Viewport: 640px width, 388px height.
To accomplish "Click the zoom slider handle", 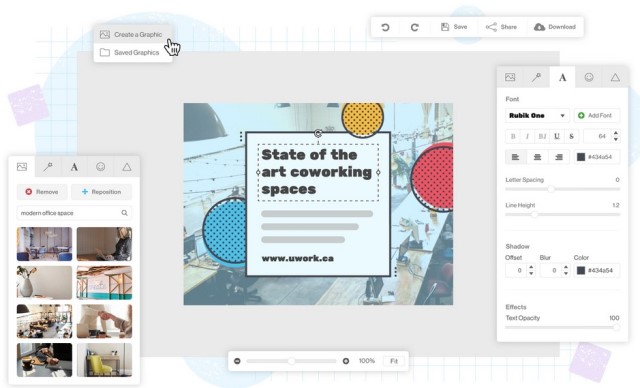I will 291,361.
